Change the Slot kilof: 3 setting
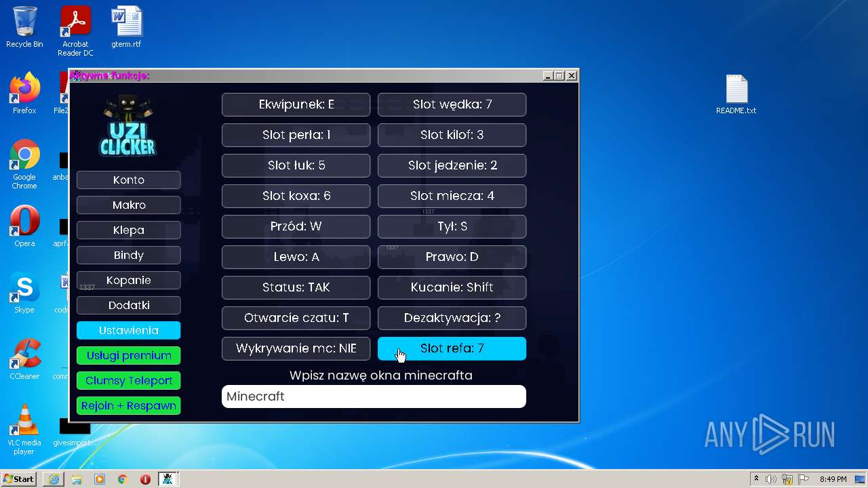The image size is (868, 488). click(452, 135)
